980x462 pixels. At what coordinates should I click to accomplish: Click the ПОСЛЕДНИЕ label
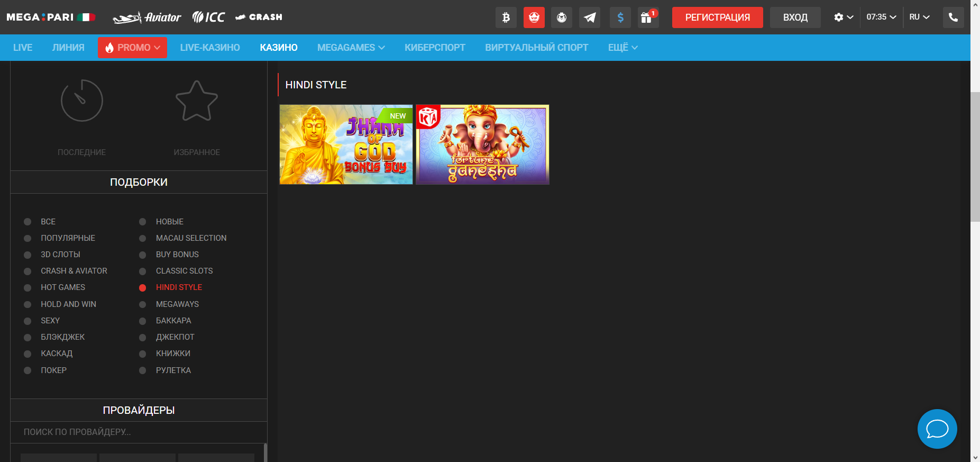[x=81, y=152]
